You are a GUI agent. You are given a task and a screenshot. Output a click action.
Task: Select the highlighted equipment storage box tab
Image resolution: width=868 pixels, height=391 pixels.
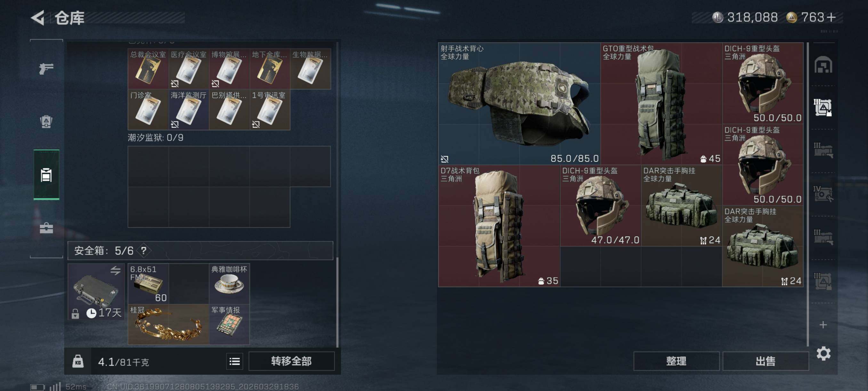(x=823, y=108)
